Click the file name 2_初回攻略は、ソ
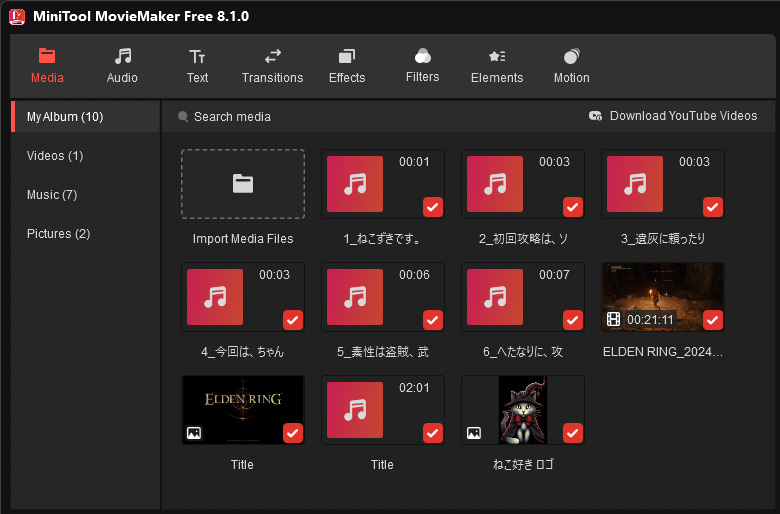 (x=523, y=239)
